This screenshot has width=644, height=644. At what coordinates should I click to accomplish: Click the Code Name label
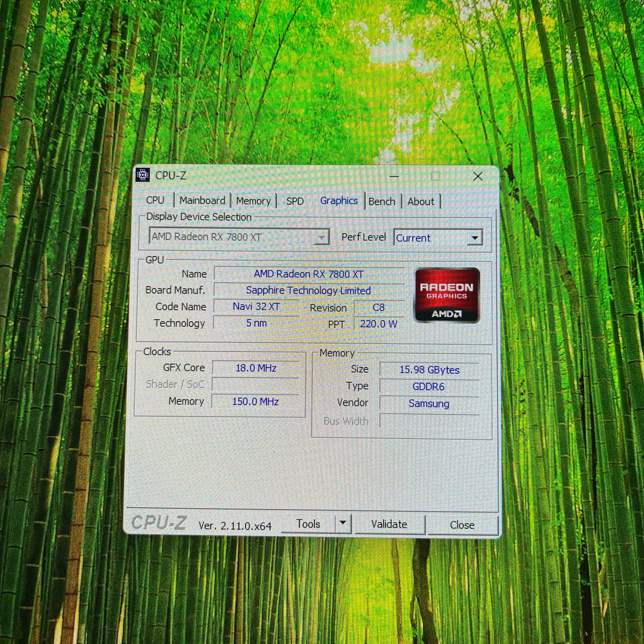(x=181, y=307)
